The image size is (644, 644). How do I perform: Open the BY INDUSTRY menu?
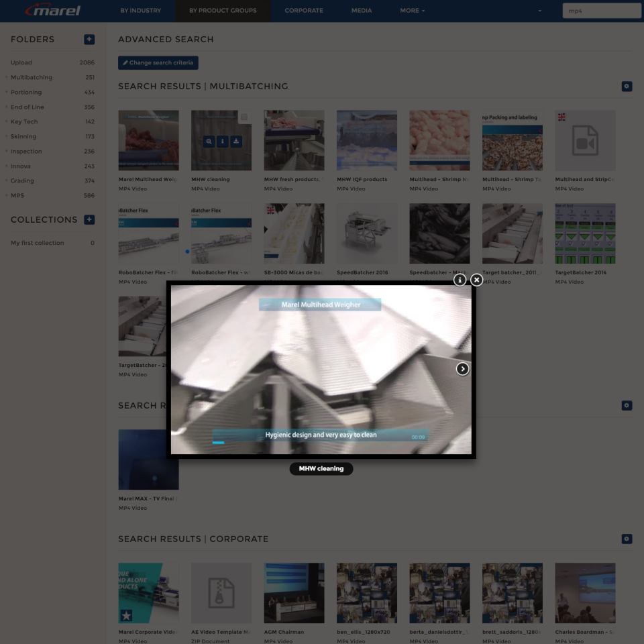pyautogui.click(x=141, y=11)
